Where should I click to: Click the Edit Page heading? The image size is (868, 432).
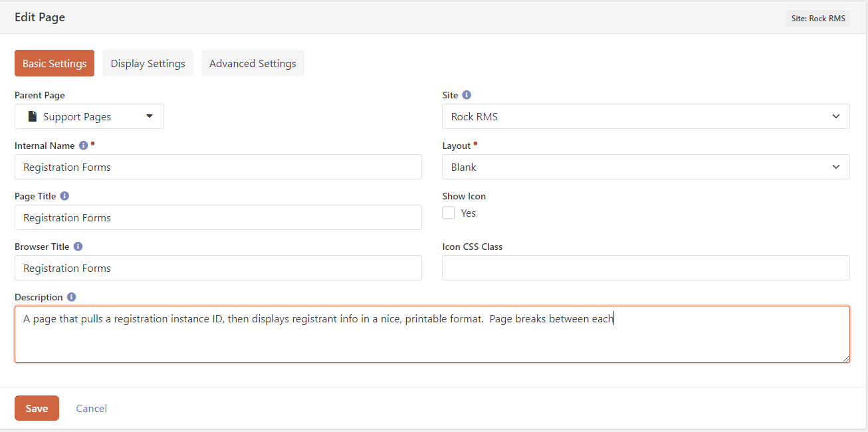(x=40, y=17)
